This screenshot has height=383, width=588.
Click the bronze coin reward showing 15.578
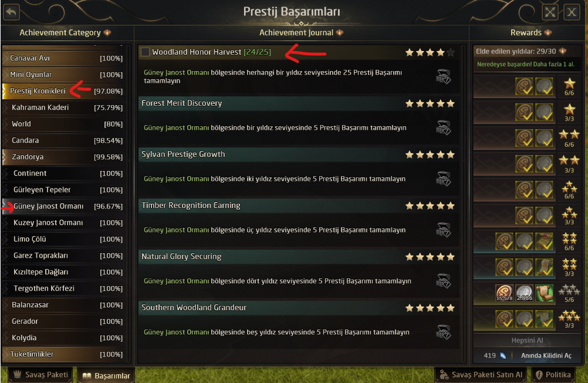504,293
